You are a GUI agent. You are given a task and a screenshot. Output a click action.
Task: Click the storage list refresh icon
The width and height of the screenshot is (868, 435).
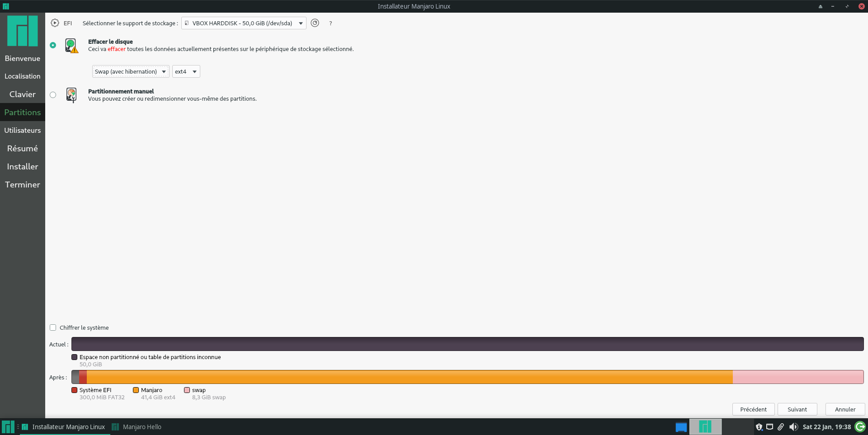click(315, 23)
